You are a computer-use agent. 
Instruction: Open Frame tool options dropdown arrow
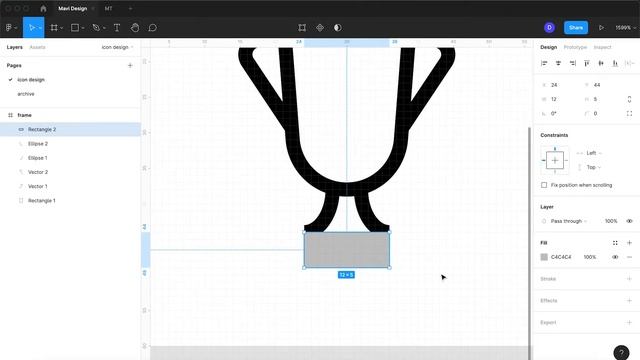point(62,28)
